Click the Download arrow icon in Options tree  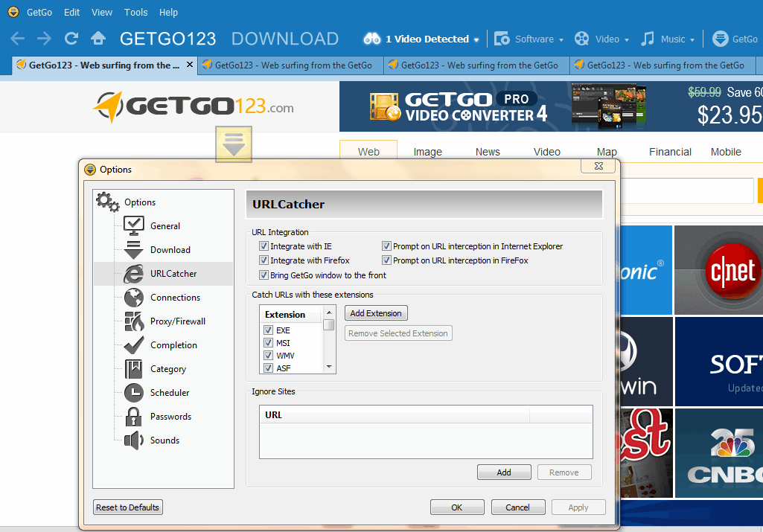[x=134, y=250]
